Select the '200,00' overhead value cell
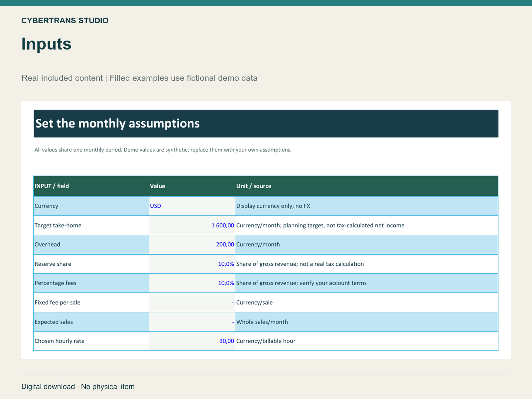The image size is (532, 399). coord(192,244)
